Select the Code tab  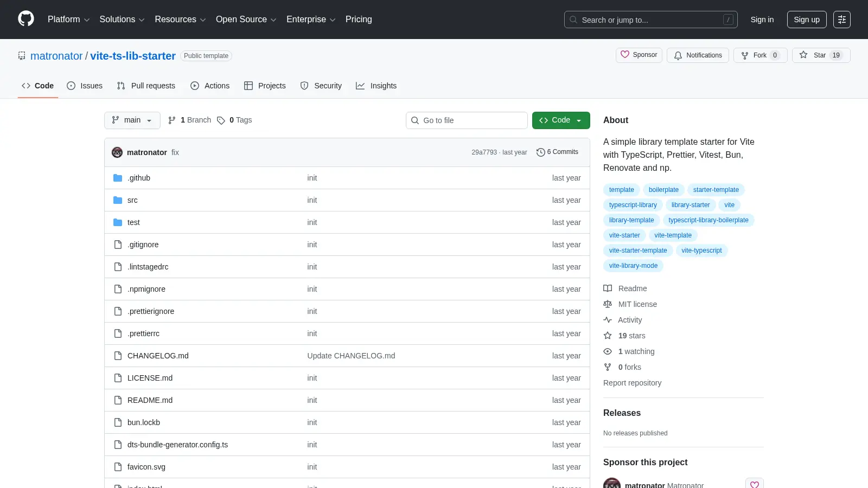click(38, 86)
